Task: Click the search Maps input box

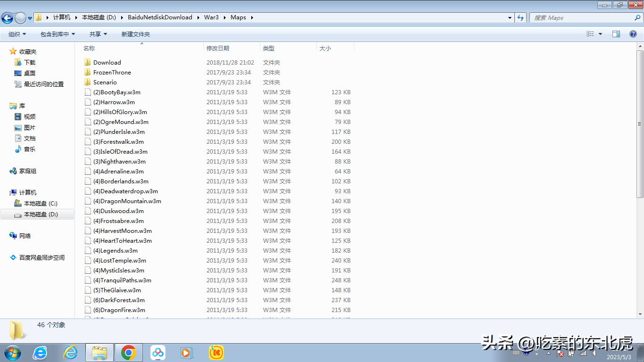Action: (x=582, y=17)
